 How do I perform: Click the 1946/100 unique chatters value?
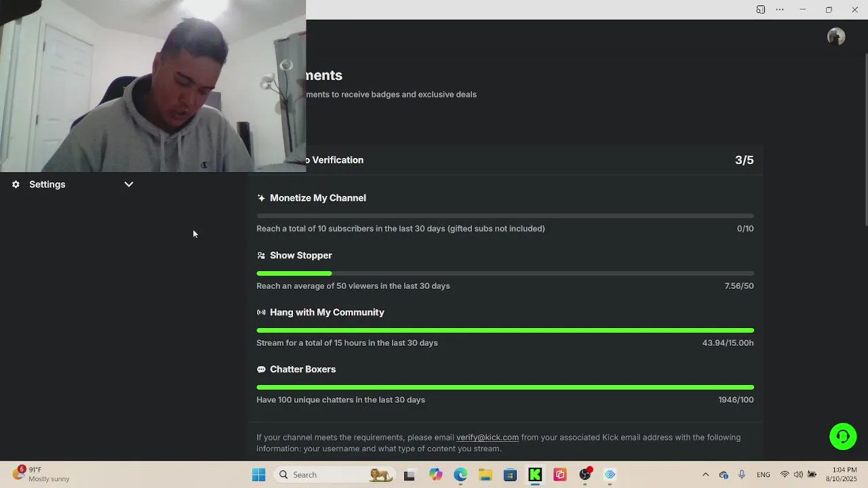point(736,400)
